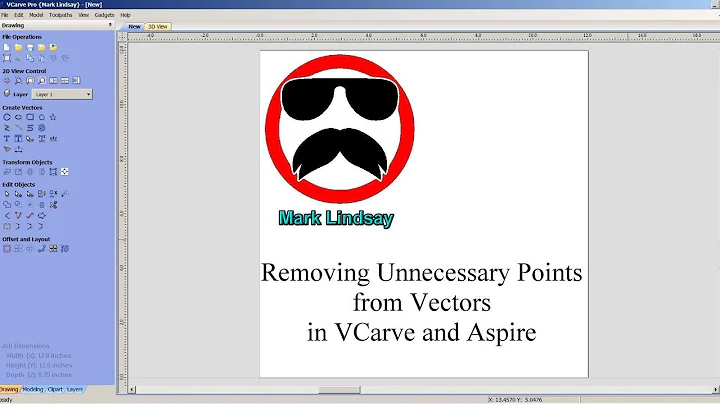The height and width of the screenshot is (404, 720).
Task: Click the 'in VCarve and Aspire' text line
Action: coord(422,332)
